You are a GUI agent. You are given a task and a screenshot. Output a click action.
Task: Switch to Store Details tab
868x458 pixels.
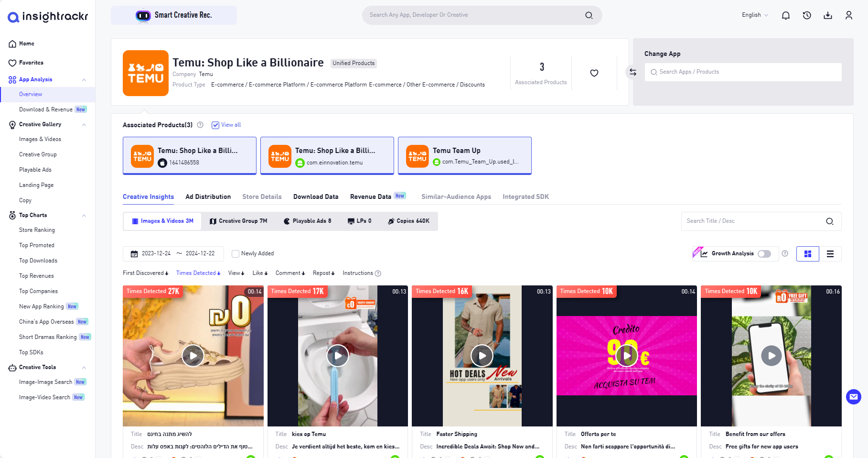pyautogui.click(x=262, y=197)
